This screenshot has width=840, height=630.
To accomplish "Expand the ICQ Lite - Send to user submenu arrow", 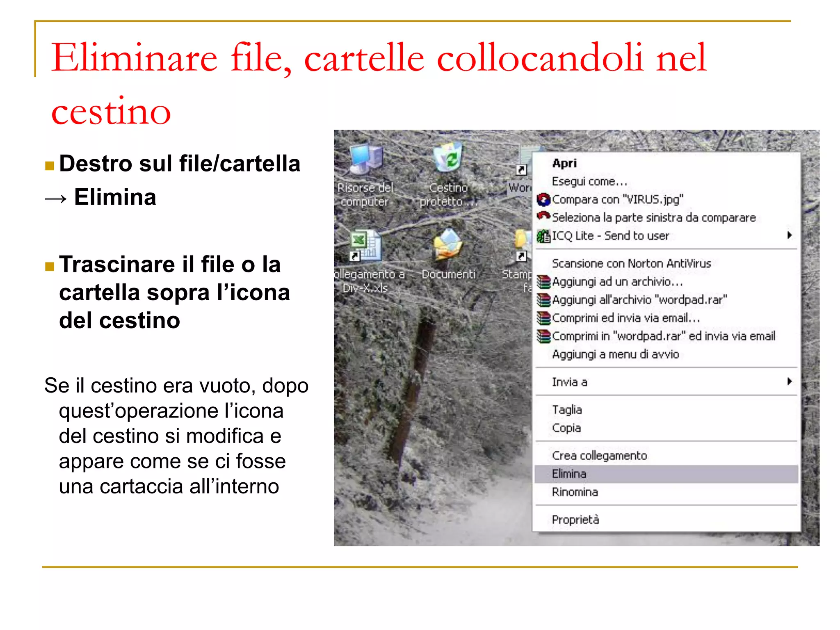I will tap(790, 235).
